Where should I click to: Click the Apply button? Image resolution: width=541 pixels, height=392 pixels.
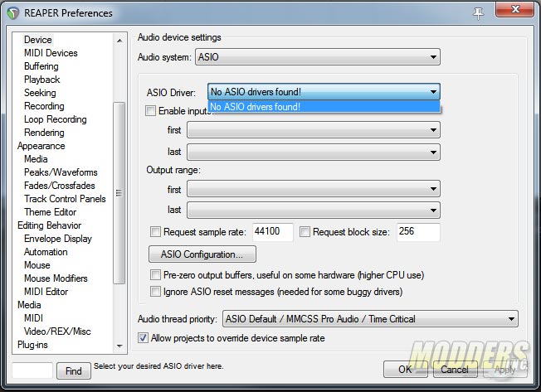coord(504,370)
